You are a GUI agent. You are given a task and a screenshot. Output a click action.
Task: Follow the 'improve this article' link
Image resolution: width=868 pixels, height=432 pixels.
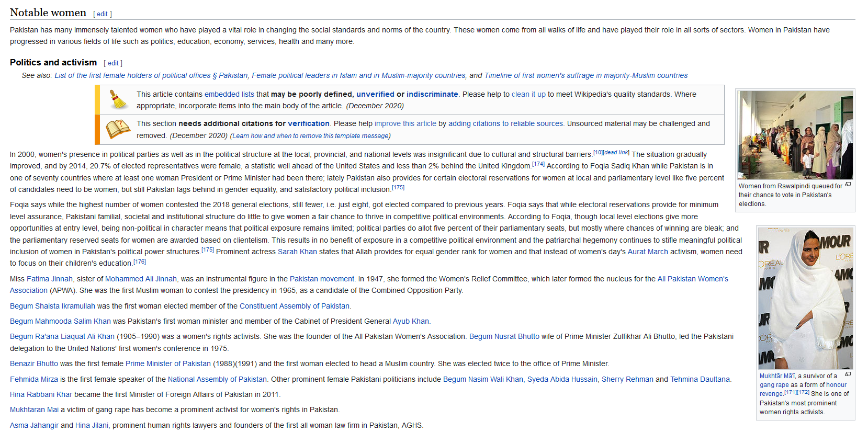coord(405,123)
